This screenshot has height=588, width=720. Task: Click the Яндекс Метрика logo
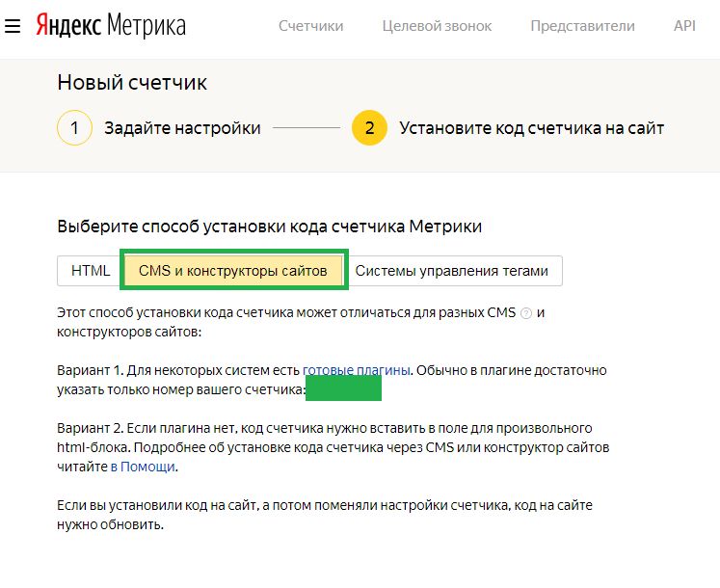(111, 26)
